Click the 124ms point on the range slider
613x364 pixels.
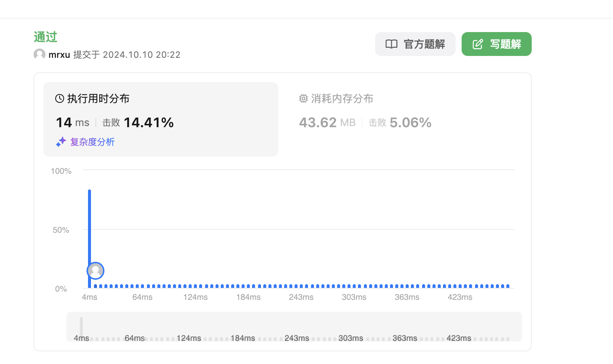coord(189,338)
